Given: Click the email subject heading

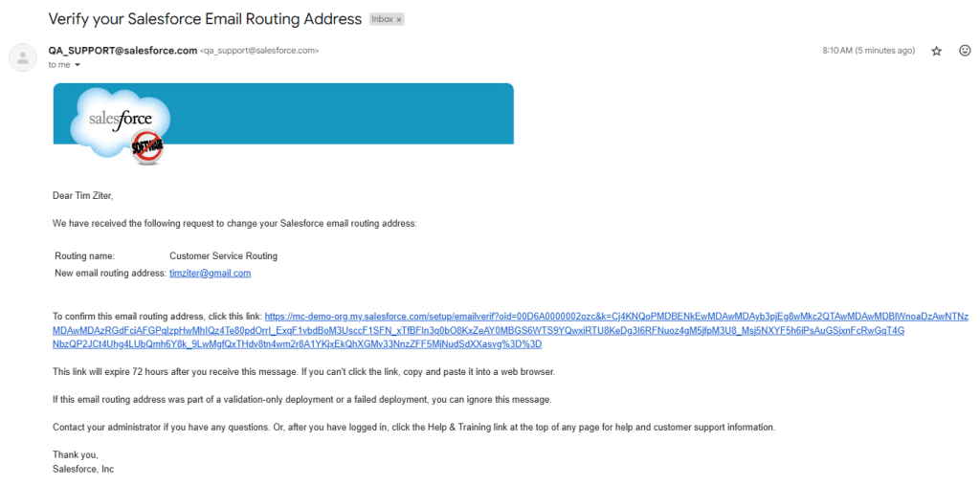Looking at the screenshot, I should pos(205,19).
